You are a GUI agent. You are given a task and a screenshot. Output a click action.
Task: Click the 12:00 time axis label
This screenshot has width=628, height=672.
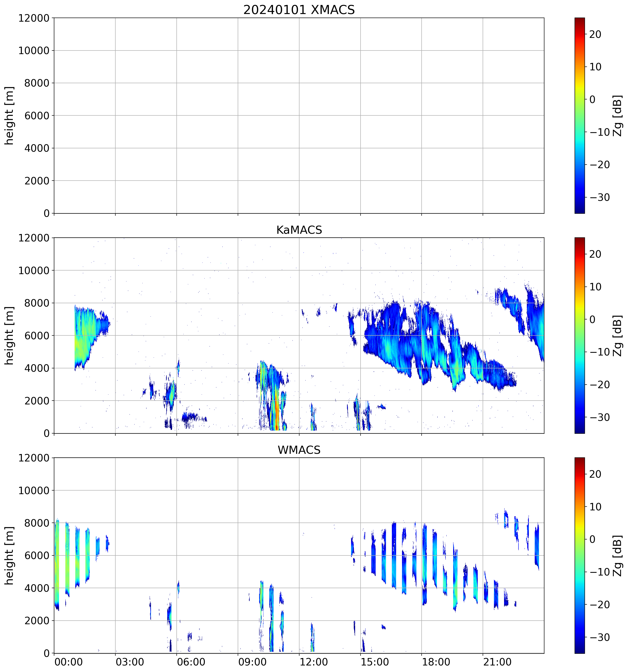tap(313, 662)
